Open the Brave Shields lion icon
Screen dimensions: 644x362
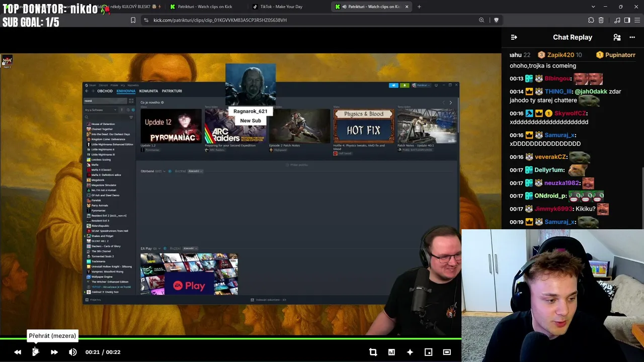(496, 20)
